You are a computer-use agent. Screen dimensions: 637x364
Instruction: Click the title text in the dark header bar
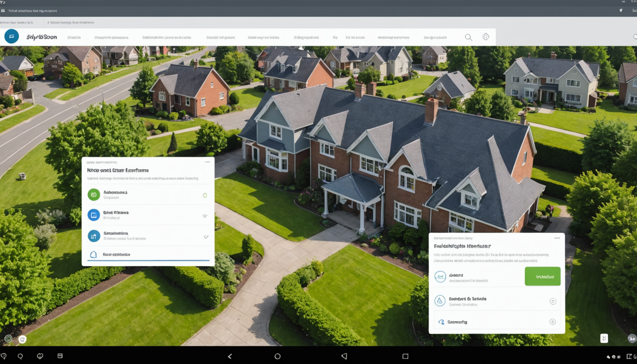(x=33, y=11)
